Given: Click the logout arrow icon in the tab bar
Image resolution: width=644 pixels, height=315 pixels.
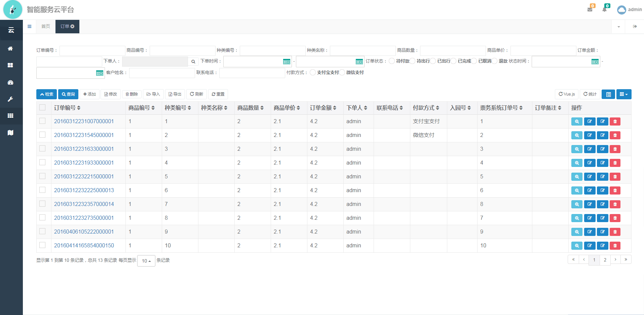Looking at the screenshot, I should coord(635,27).
